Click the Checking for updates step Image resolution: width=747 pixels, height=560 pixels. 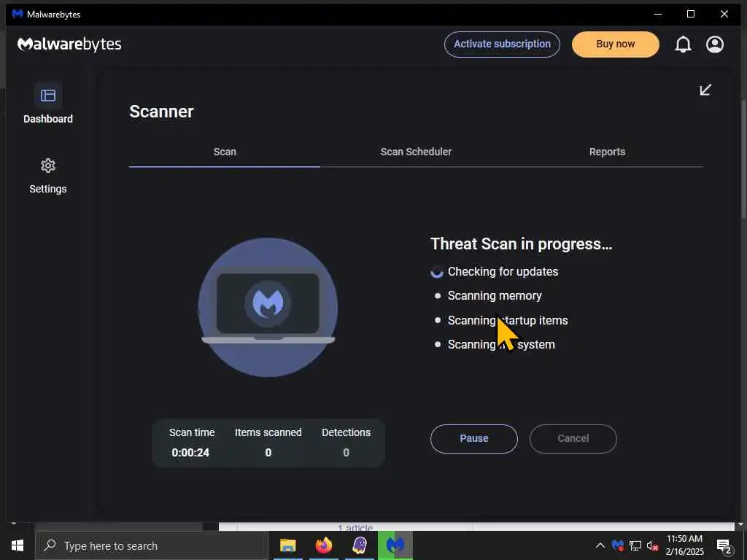coord(503,272)
